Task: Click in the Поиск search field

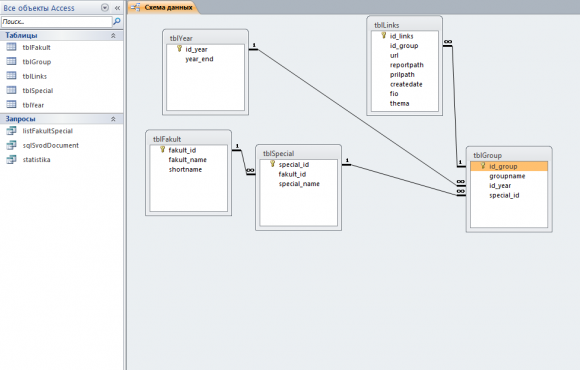Action: (x=57, y=22)
